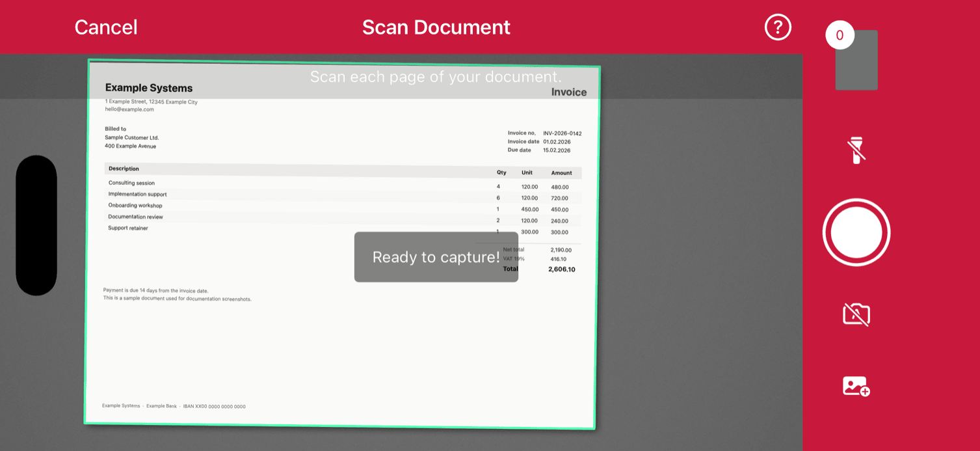Open the help question mark icon
980x451 pixels.
(778, 27)
